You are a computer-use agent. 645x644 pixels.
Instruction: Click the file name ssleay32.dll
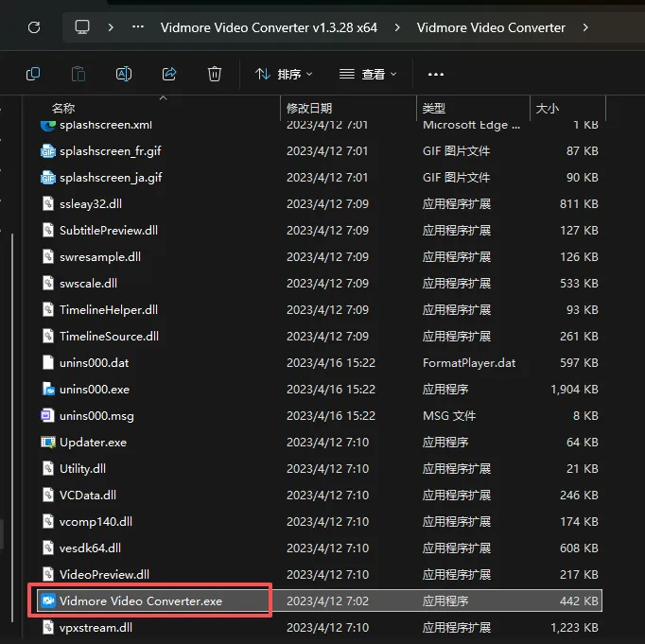pos(91,204)
